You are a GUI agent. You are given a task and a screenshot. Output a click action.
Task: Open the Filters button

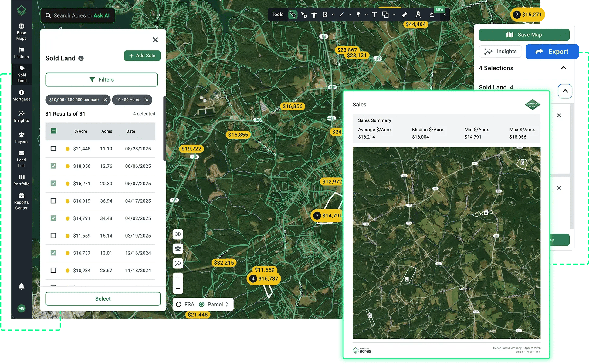point(102,79)
